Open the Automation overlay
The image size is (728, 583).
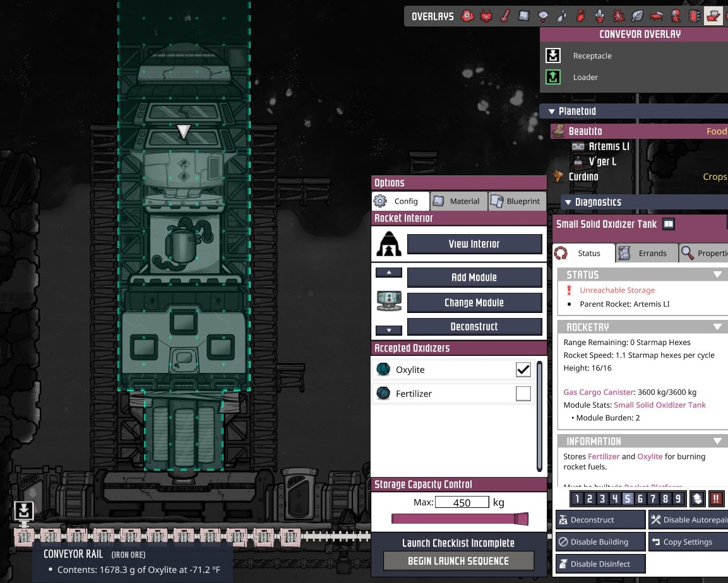(x=695, y=16)
